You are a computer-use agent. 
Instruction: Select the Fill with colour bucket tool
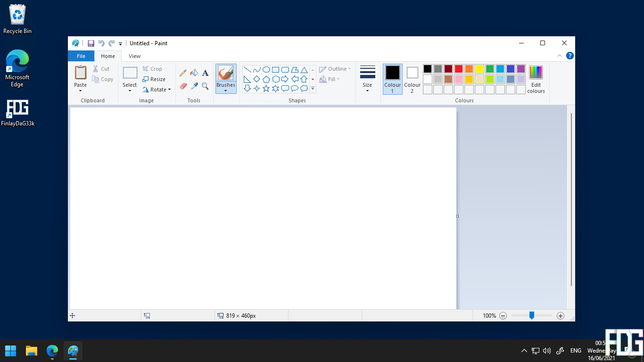click(x=194, y=73)
